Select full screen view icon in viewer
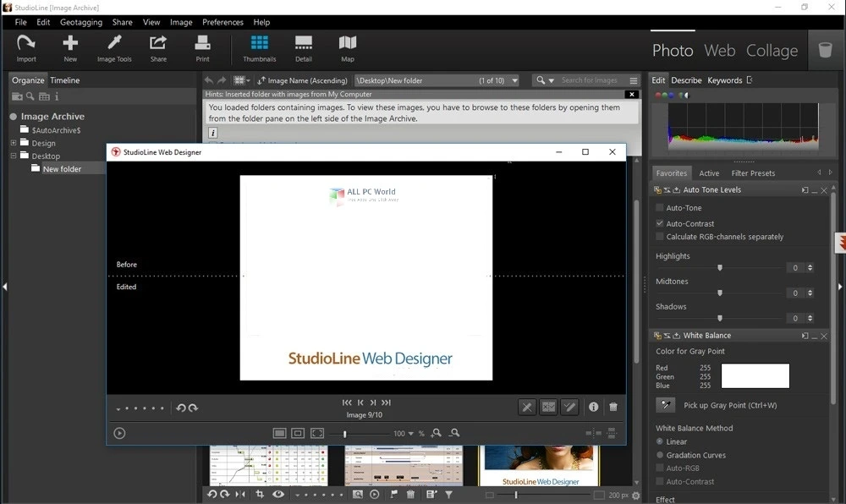 [317, 433]
